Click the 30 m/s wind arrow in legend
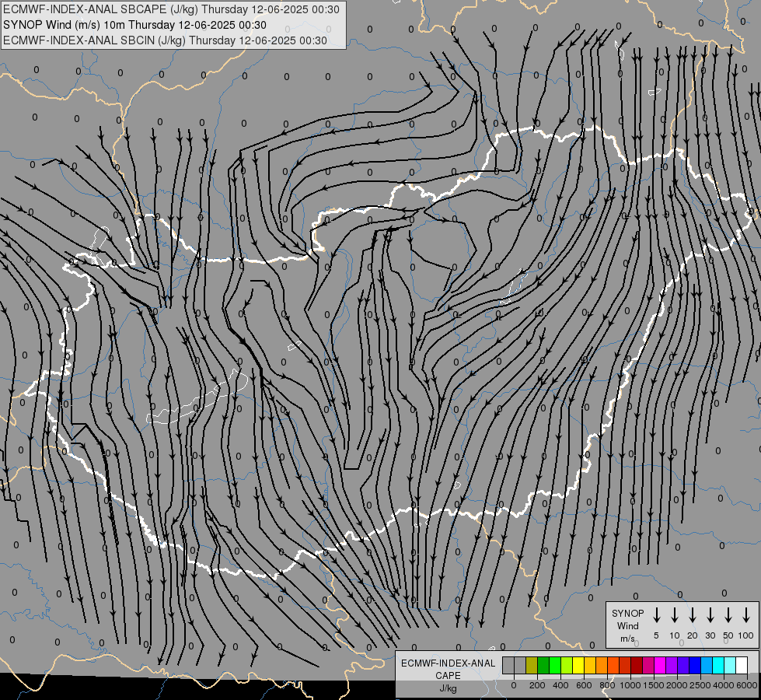The height and width of the screenshot is (700, 761). (710, 615)
